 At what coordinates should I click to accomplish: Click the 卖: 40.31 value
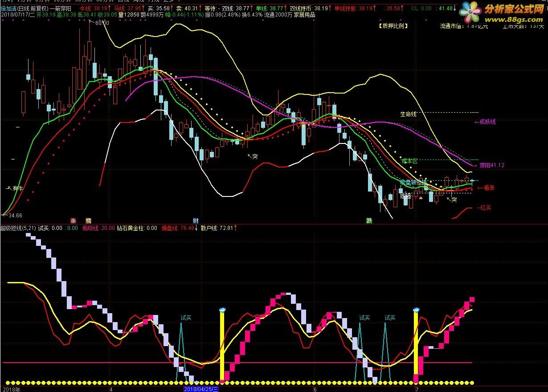tap(188, 8)
